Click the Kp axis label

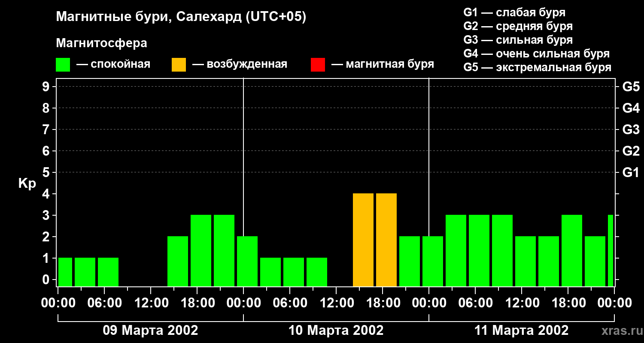27,184
